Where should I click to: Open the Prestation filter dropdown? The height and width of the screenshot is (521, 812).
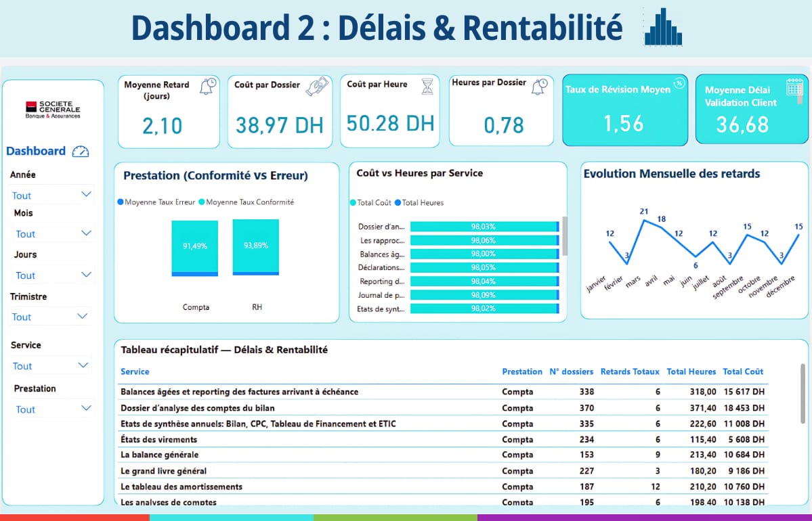pyautogui.click(x=54, y=409)
